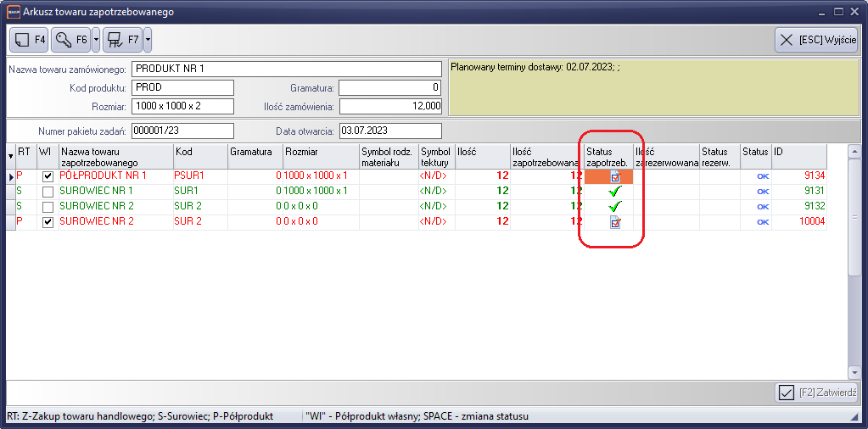Click the vertical scrollbar down arrow

[854, 372]
